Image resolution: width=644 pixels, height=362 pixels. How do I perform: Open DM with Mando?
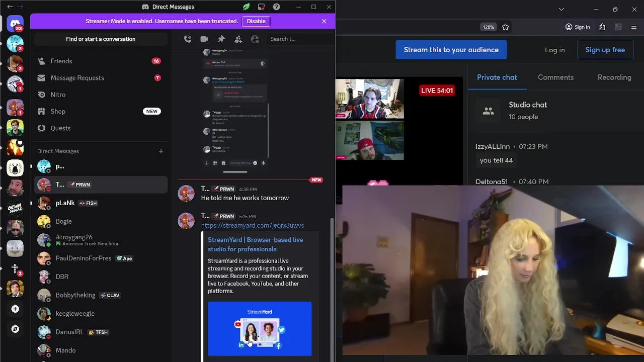101,350
